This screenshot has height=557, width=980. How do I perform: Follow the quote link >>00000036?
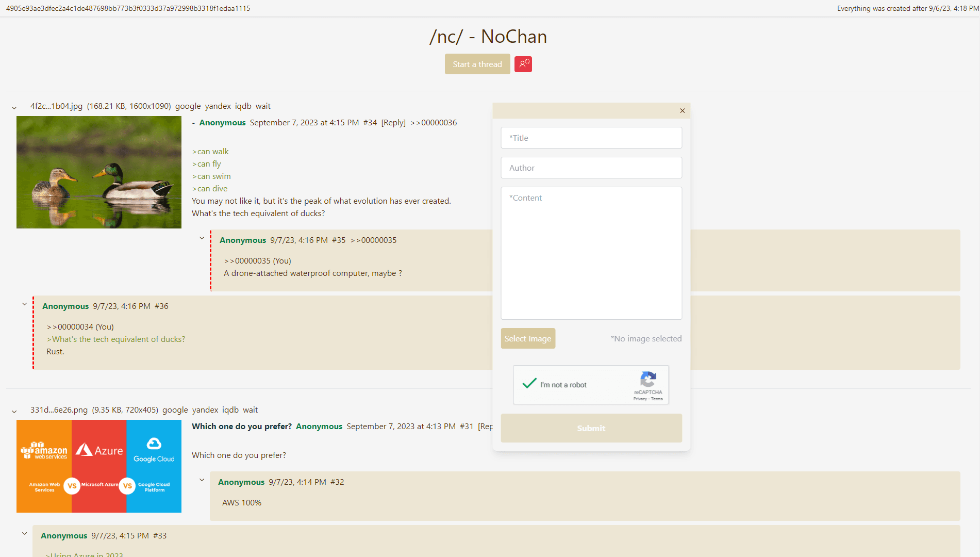(434, 123)
